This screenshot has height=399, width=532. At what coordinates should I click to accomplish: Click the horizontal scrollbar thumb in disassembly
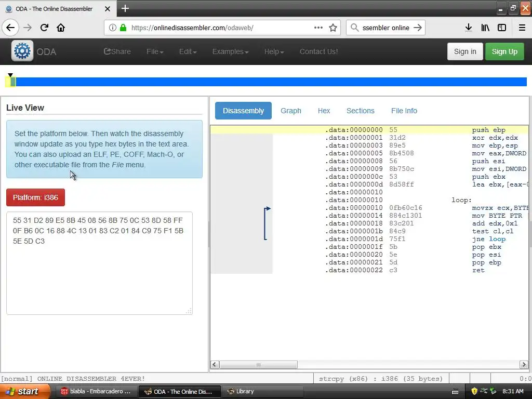(x=259, y=365)
